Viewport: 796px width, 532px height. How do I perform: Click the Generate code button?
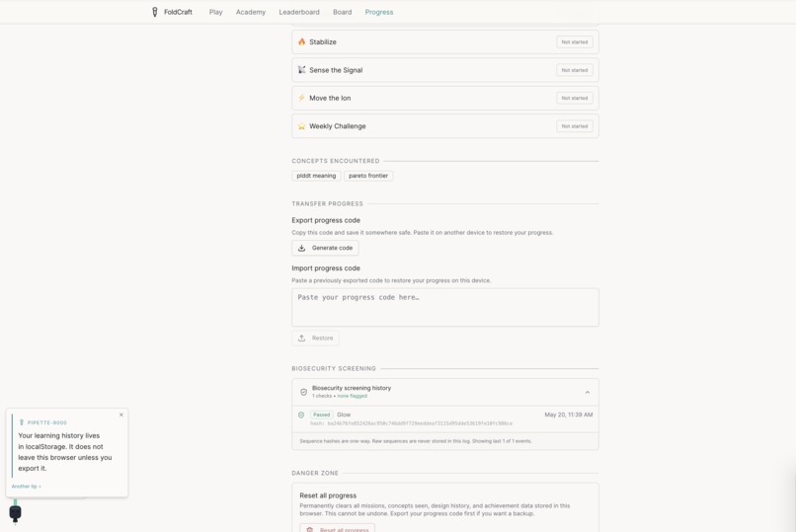pos(325,248)
